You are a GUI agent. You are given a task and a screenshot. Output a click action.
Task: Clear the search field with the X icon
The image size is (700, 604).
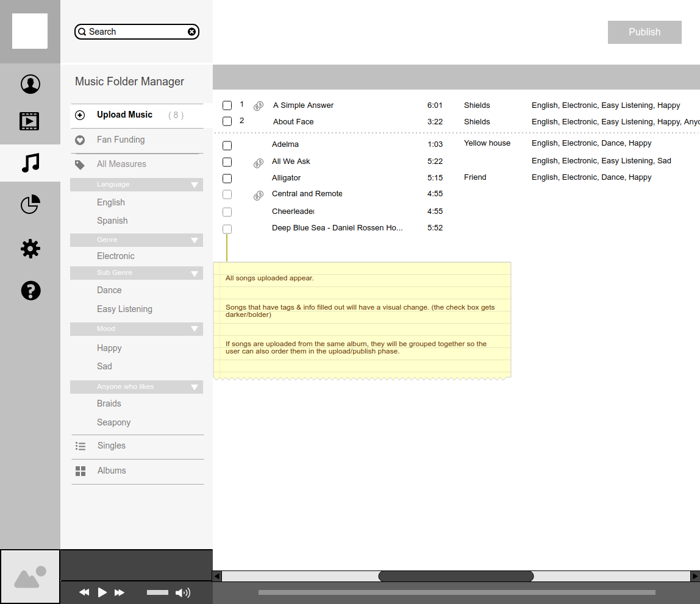(x=191, y=32)
